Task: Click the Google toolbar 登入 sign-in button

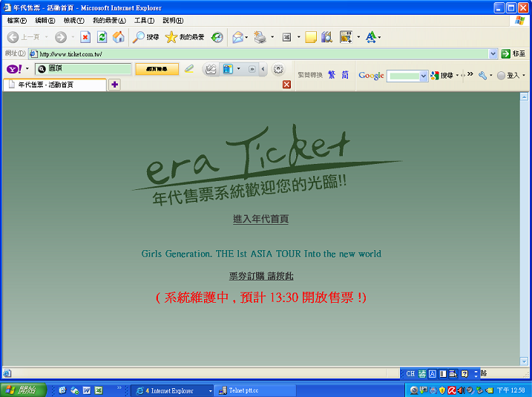Action: coord(508,76)
